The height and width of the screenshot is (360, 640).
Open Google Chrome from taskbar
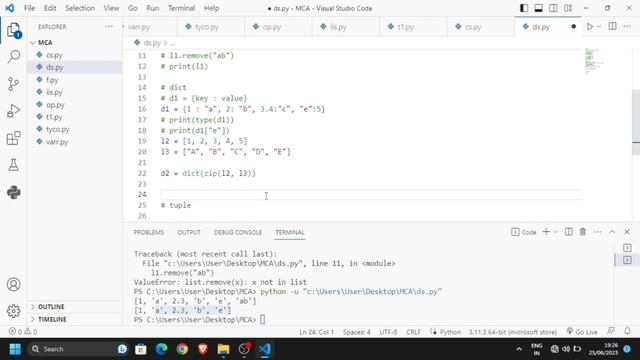coord(182,349)
